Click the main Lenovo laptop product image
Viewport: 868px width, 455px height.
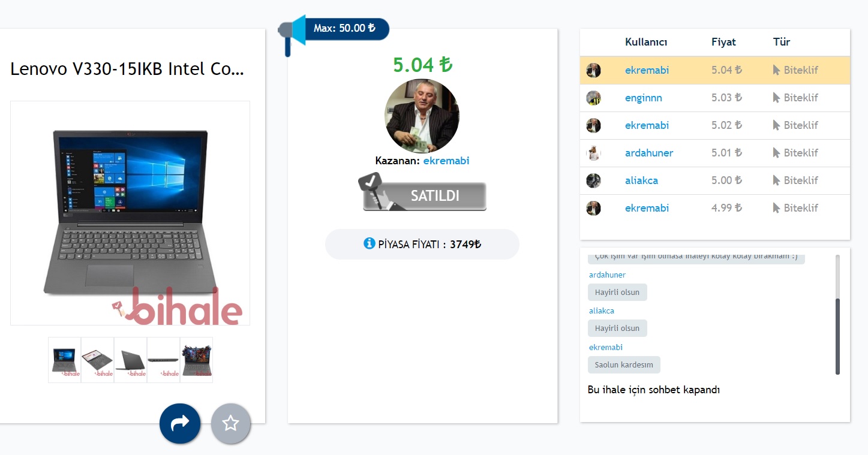130,213
